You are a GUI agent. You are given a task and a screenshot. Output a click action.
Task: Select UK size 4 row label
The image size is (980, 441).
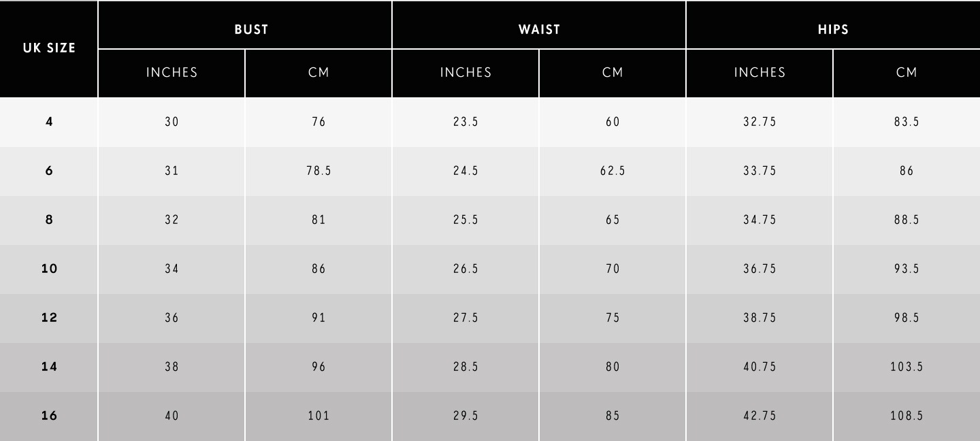[49, 122]
